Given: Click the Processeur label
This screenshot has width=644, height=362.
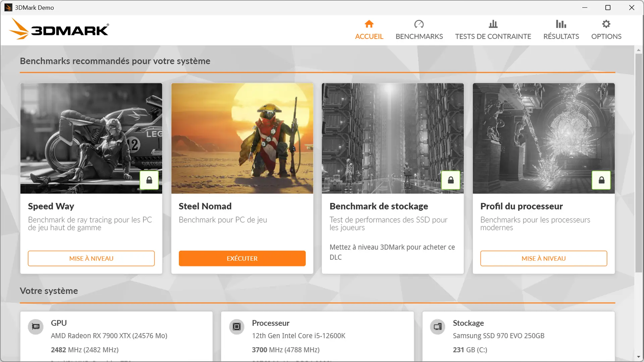Looking at the screenshot, I should point(271,323).
